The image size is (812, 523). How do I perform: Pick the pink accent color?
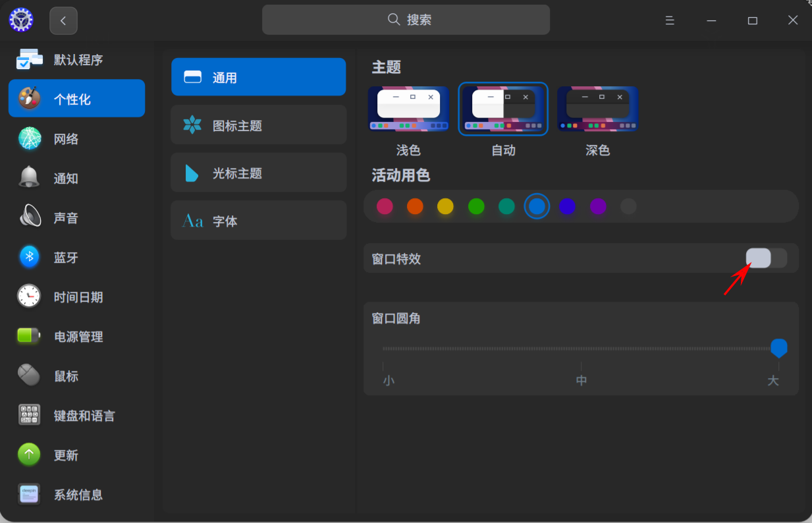[x=385, y=207]
